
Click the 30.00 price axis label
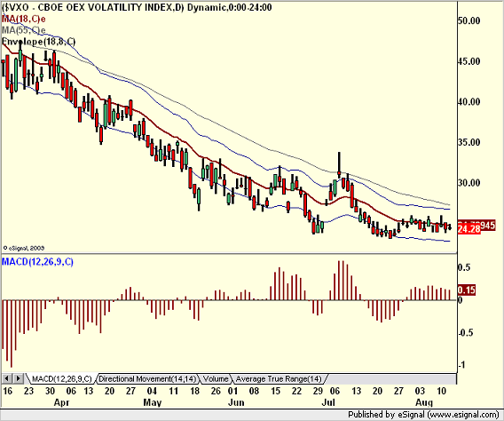[x=469, y=183]
